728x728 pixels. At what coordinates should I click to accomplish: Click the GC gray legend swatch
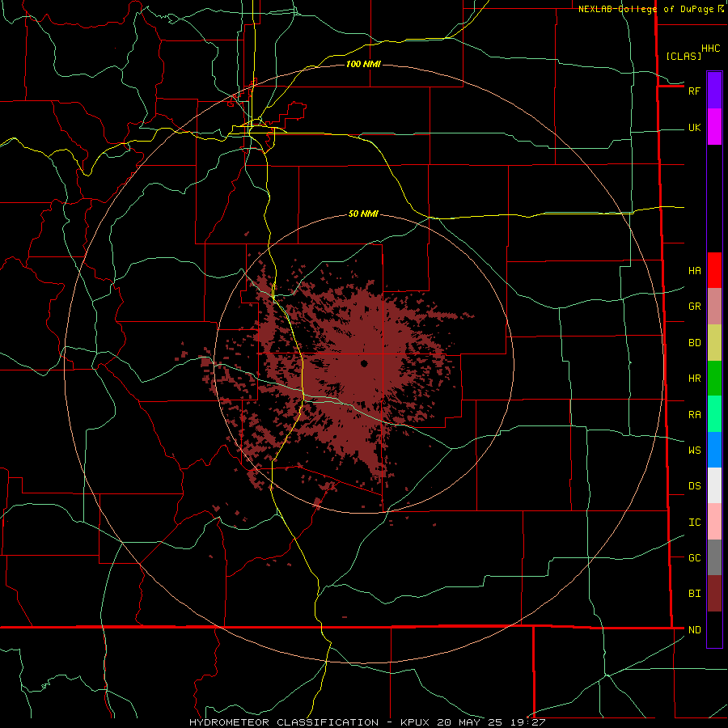pos(714,557)
